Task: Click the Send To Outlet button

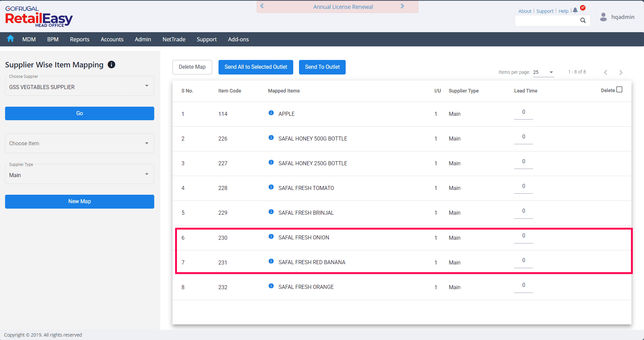Action: coord(322,67)
